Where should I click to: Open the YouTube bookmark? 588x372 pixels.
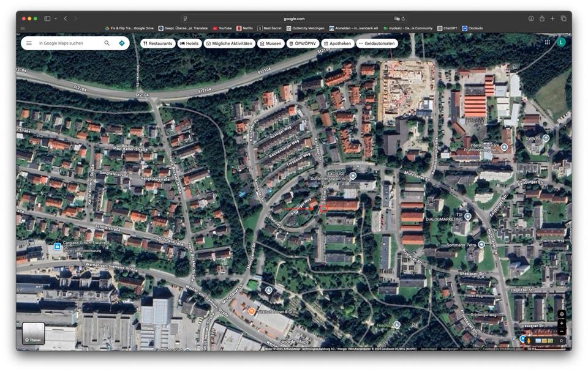[222, 28]
